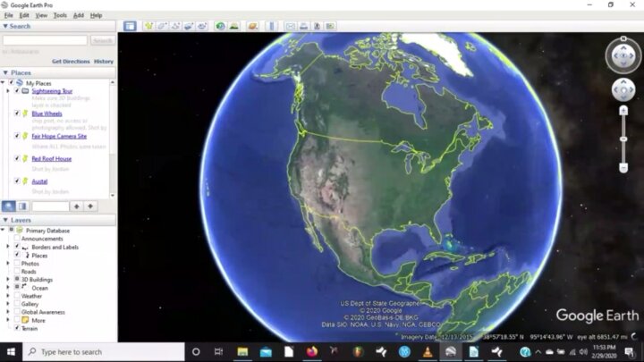Print the current view
Screen dimensions: 644x362
pyautogui.click(x=303, y=26)
